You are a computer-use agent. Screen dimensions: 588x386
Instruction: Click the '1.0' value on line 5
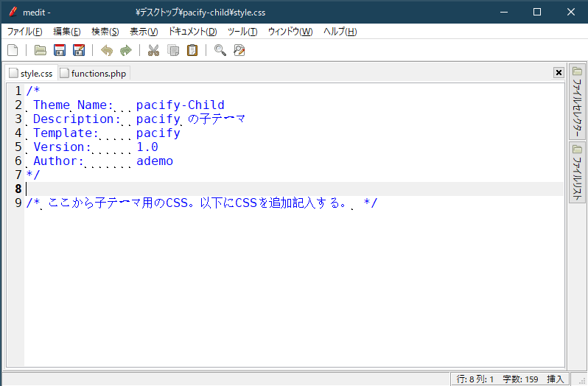point(147,147)
